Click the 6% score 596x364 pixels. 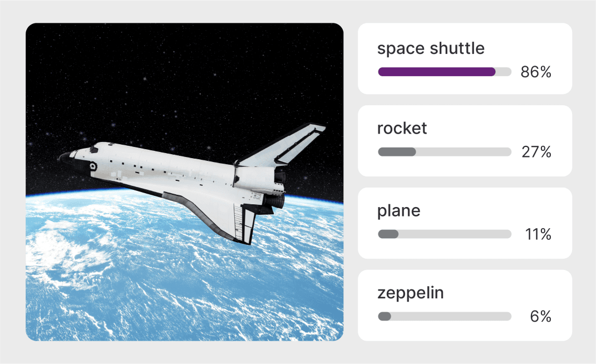click(x=540, y=317)
